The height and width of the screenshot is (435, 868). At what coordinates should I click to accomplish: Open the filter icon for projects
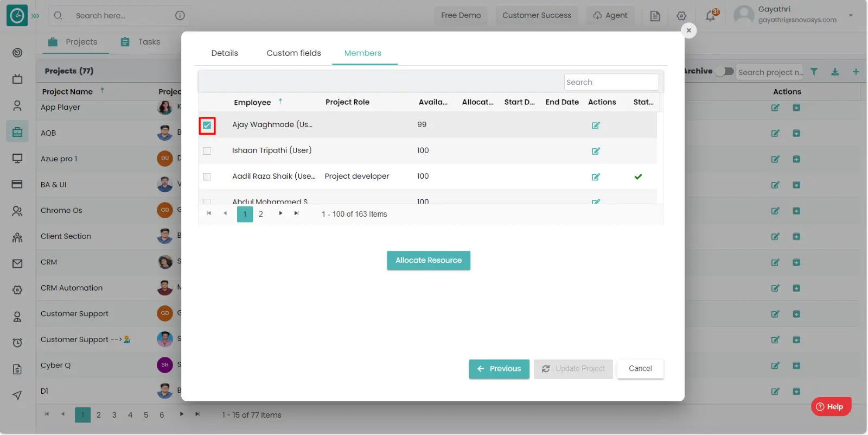coord(814,72)
